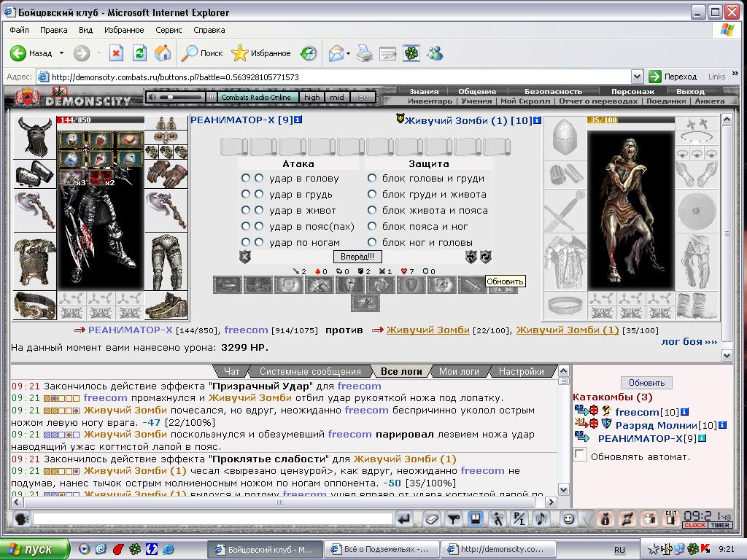Click the EXIT door icon in bottom bar
This screenshot has width=747, height=560.
point(671,518)
